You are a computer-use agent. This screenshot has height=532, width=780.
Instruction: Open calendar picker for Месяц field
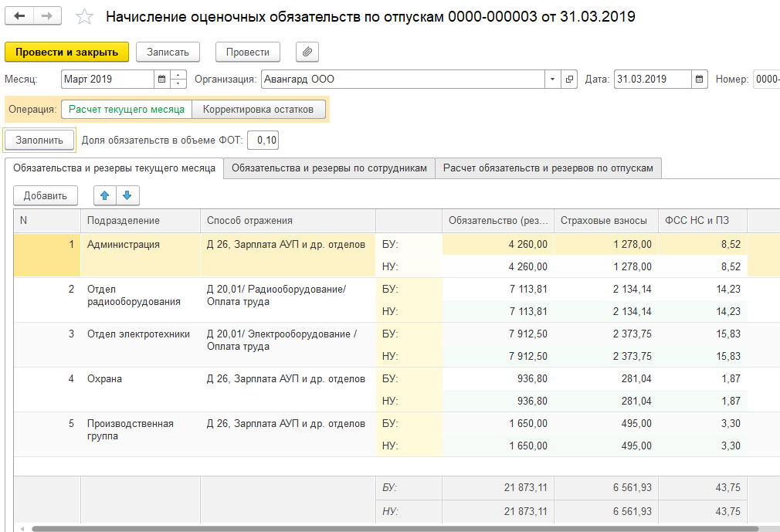161,79
